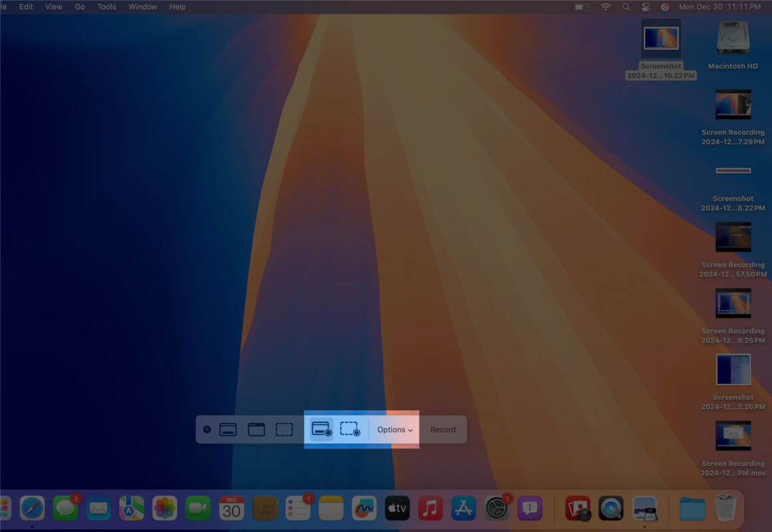Open Mail from the Dock
772x532 pixels.
(x=98, y=507)
